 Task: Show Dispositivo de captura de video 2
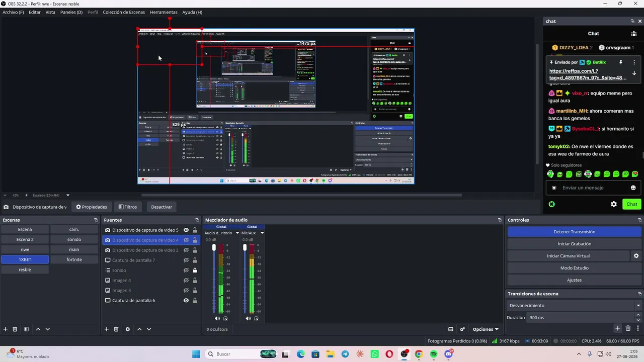[x=186, y=250]
